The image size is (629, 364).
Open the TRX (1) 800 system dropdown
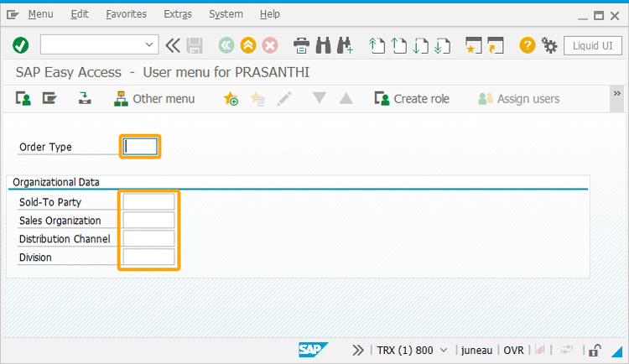pos(444,351)
